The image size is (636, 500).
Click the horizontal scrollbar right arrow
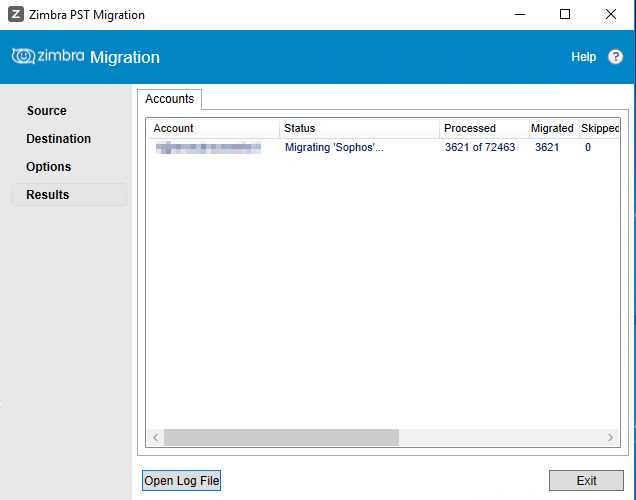pos(610,438)
